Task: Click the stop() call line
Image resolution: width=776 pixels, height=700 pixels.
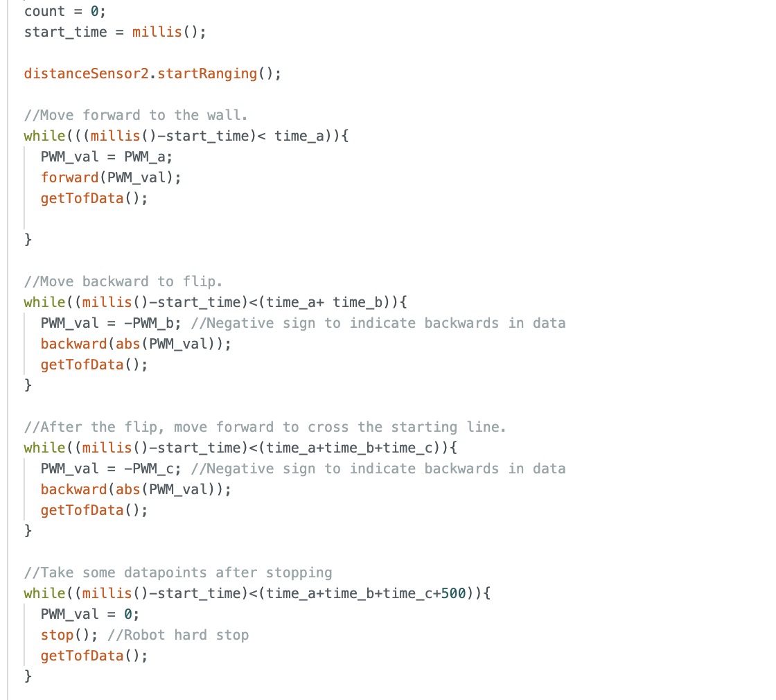Action: coord(145,635)
